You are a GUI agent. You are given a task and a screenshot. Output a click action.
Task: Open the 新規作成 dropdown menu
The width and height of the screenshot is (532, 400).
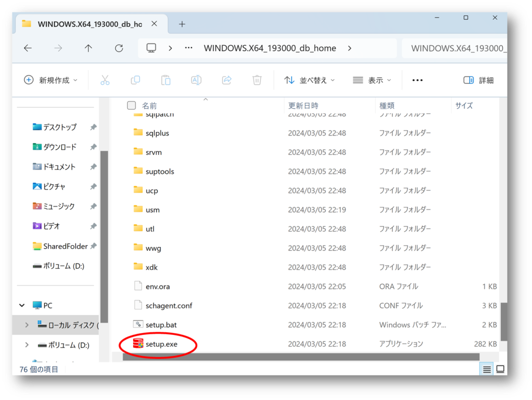point(51,80)
